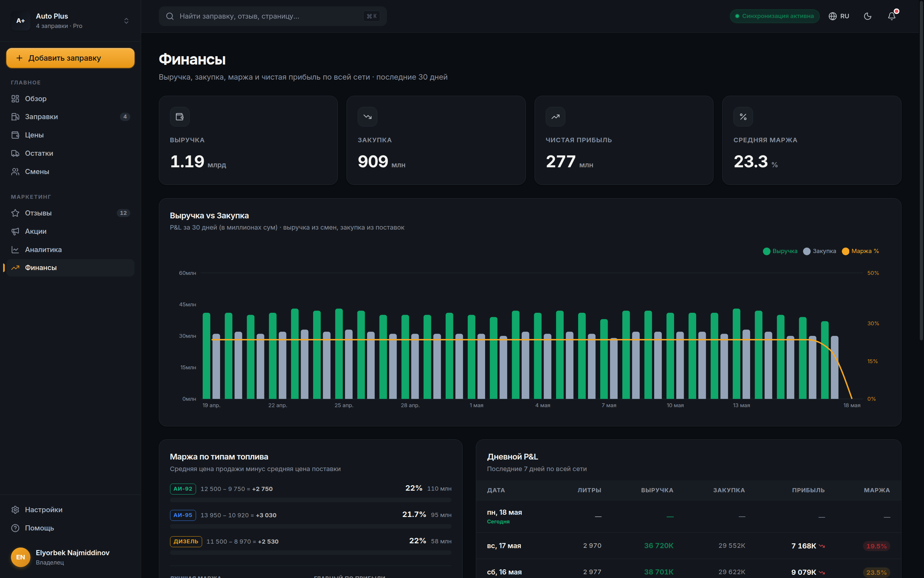This screenshot has width=924, height=578.
Task: Click revenue 36 720K for 17 мая
Action: 659,546
